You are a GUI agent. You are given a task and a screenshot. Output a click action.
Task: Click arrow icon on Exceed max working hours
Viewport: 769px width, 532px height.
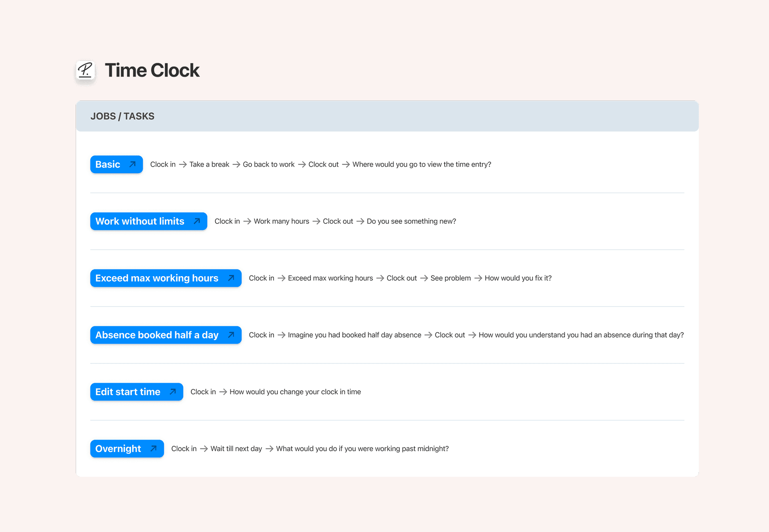click(231, 278)
